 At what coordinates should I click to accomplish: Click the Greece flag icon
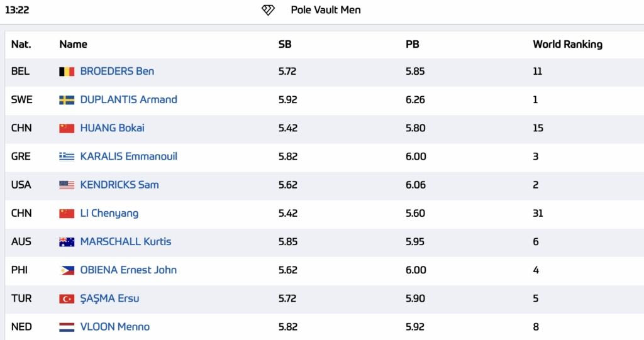(67, 156)
